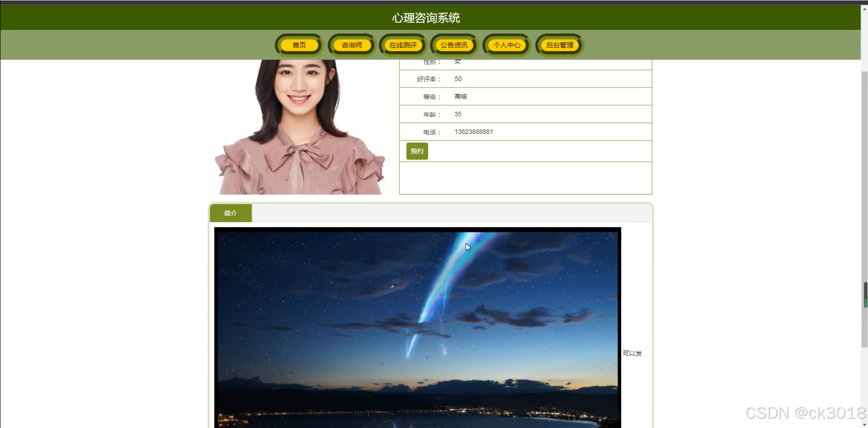This screenshot has height=428, width=868.
Task: Select the phone number 13823888881
Action: point(473,132)
